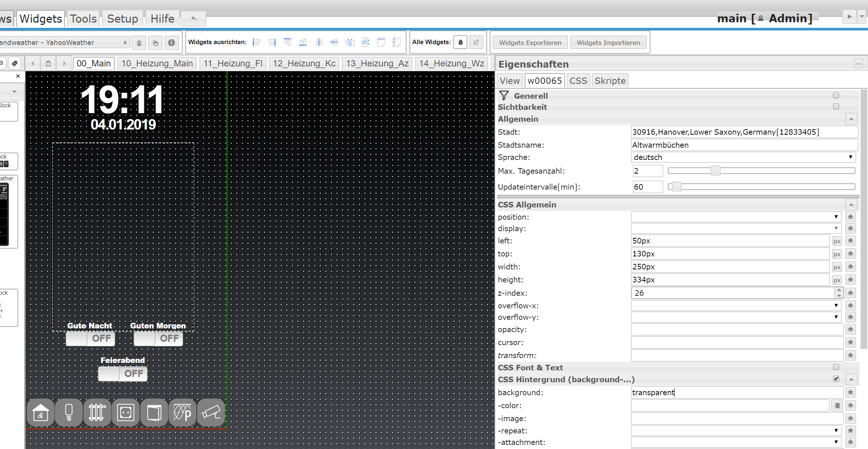Delete the selected widget via trash icon
This screenshot has height=449, width=868.
[x=139, y=43]
